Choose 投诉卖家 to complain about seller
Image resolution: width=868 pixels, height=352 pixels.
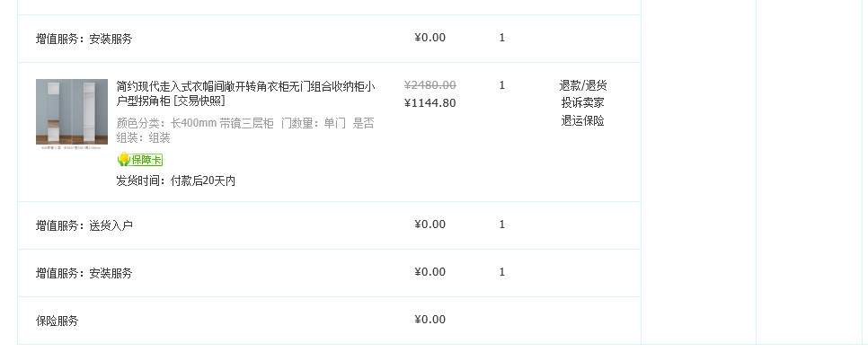point(583,103)
